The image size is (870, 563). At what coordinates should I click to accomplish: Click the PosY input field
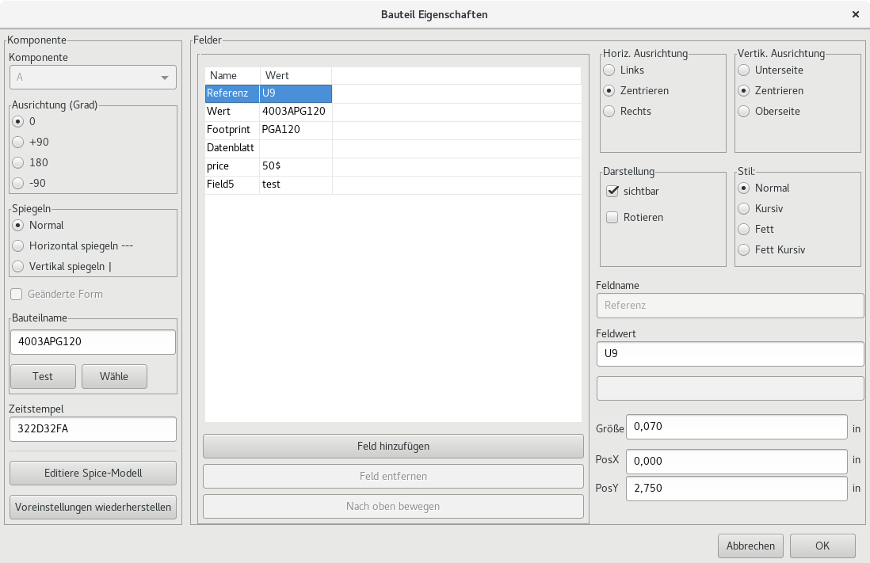tap(735, 488)
